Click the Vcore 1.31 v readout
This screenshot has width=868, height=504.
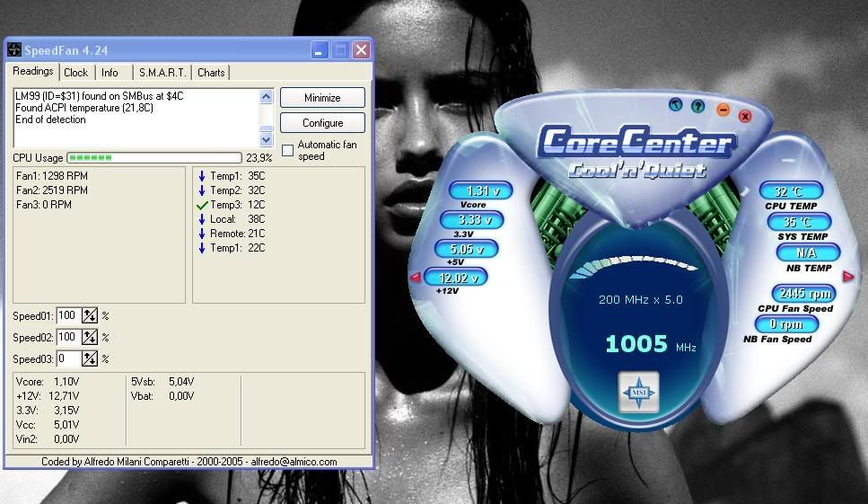[x=480, y=190]
